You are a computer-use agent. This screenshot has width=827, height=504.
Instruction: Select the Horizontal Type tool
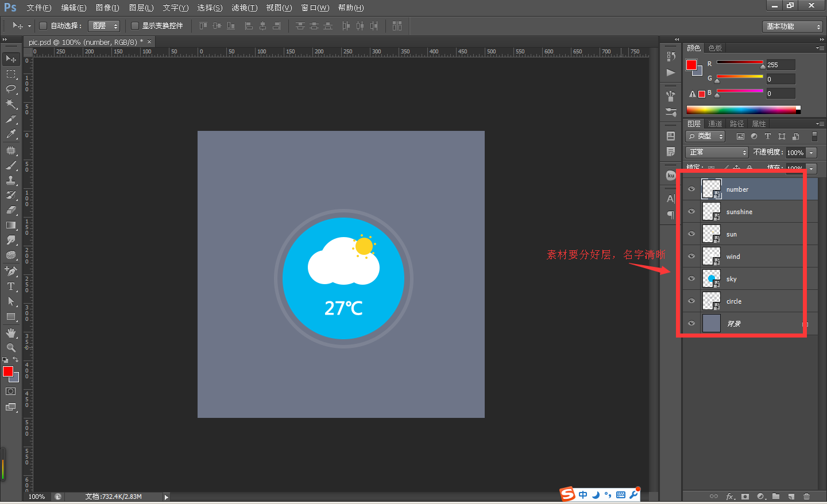coord(11,286)
